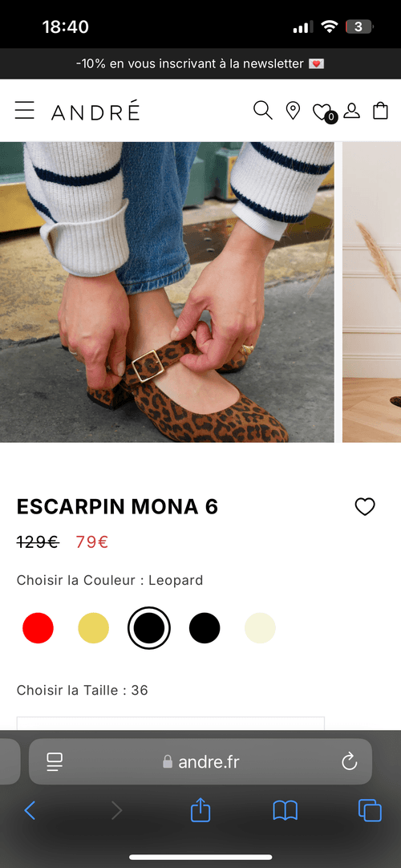
Task: Open the store locator pin icon
Action: tap(293, 111)
